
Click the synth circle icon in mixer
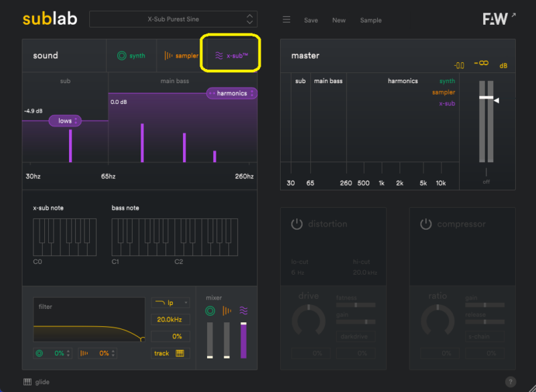[x=210, y=311]
